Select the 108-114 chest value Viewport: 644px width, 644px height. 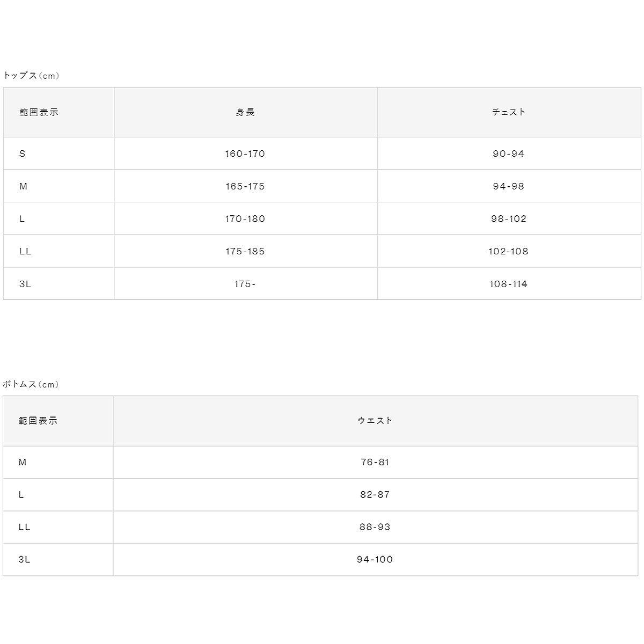[x=509, y=284]
